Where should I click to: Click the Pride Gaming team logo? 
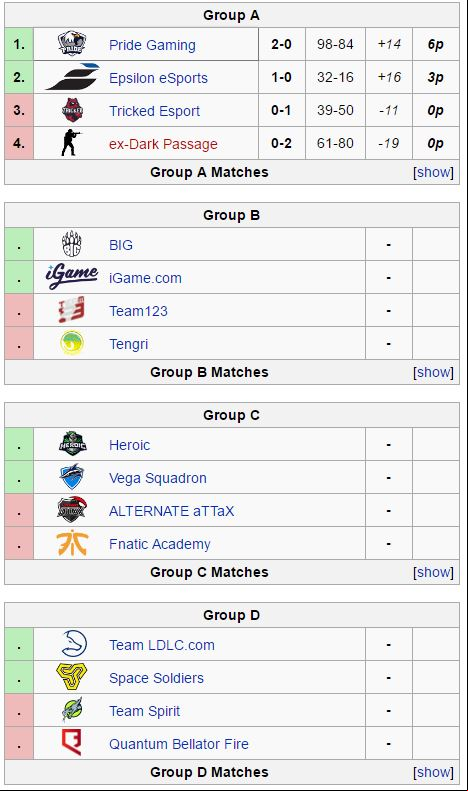pos(72,44)
